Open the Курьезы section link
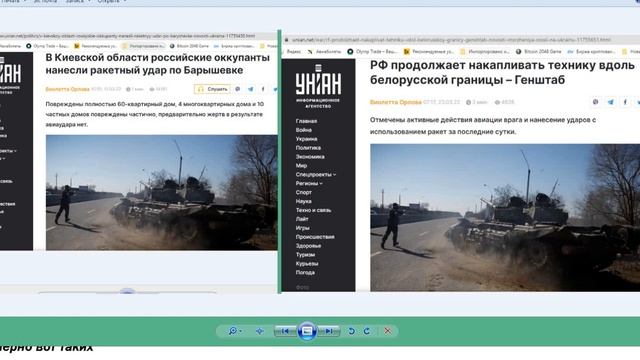Viewport: 640px width, 360px height. click(x=307, y=264)
